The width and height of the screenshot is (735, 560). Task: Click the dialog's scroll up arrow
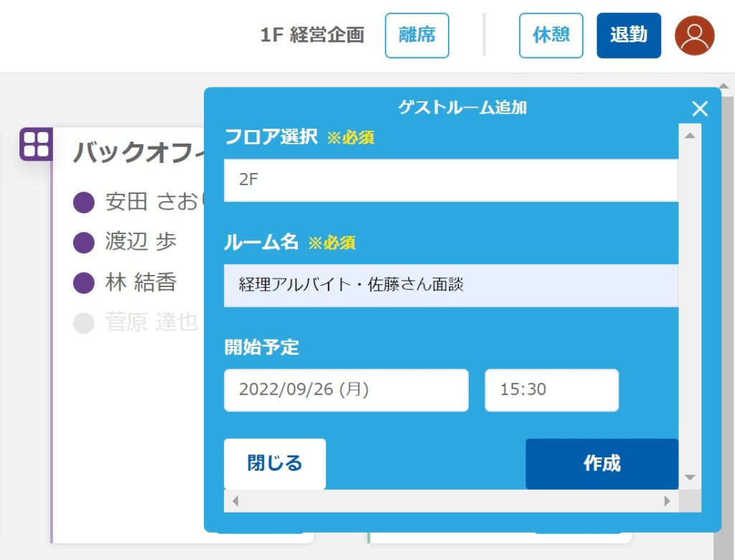690,135
